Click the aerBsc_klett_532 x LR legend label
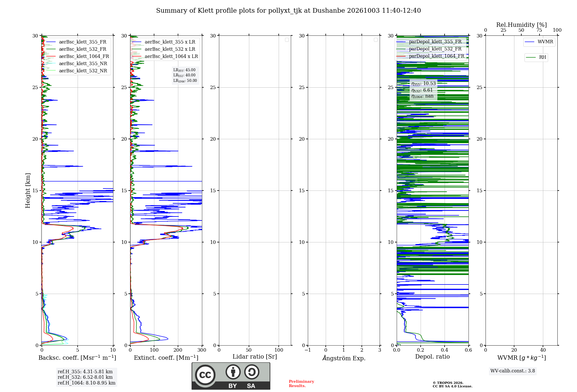This screenshot has height=392, width=577. click(x=170, y=49)
